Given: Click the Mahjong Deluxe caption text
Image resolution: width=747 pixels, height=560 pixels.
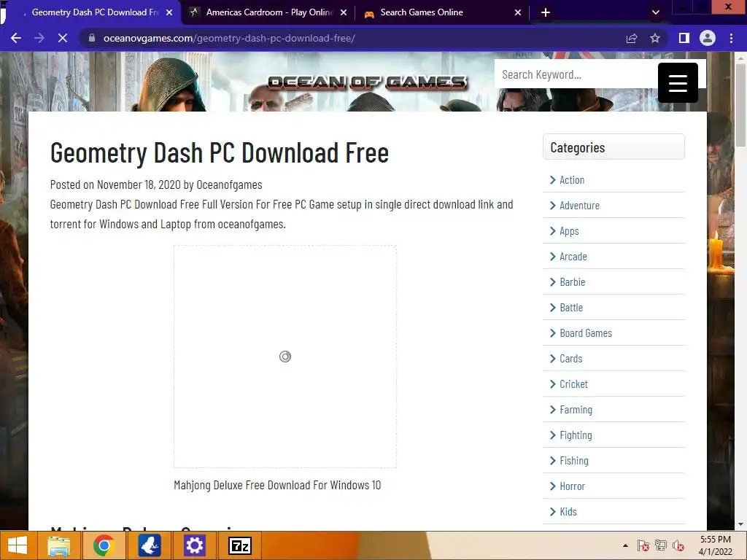Looking at the screenshot, I should click(277, 485).
